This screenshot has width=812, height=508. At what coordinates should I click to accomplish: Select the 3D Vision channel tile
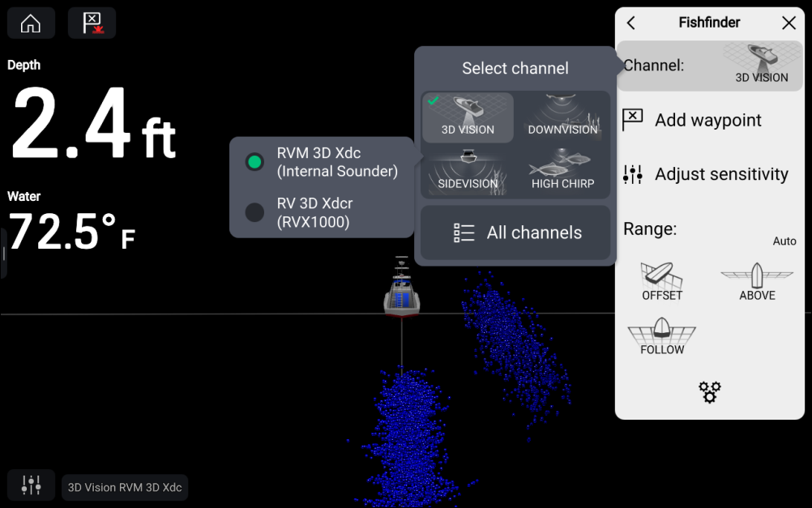pyautogui.click(x=468, y=117)
